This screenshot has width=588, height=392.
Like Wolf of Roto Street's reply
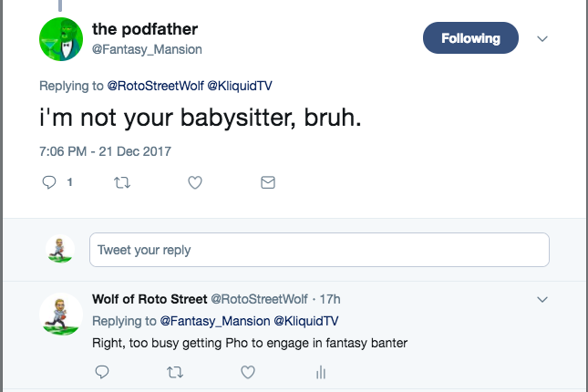pos(247,372)
